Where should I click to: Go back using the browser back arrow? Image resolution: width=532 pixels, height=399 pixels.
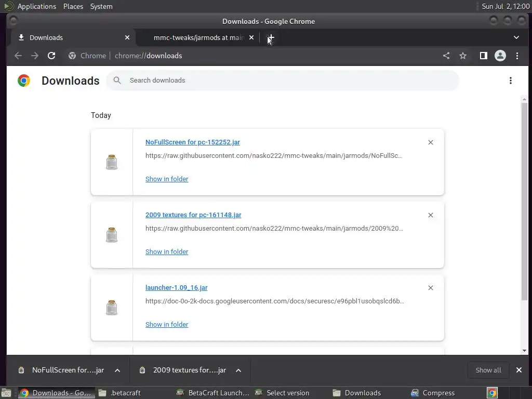(x=18, y=56)
